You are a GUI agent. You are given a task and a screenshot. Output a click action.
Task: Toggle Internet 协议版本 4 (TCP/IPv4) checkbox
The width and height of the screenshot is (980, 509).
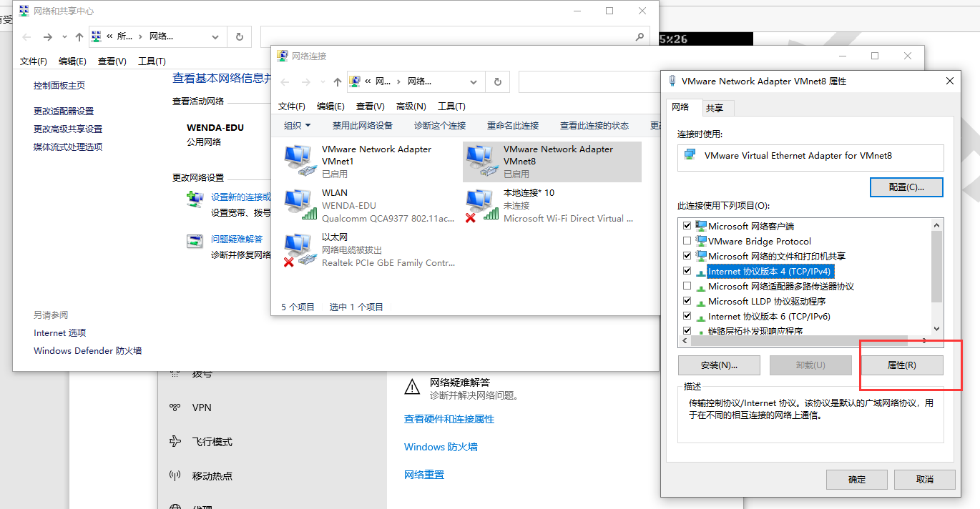point(687,272)
